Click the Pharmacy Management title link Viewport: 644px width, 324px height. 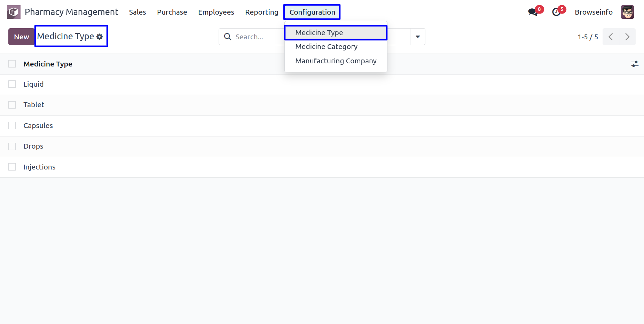point(71,12)
